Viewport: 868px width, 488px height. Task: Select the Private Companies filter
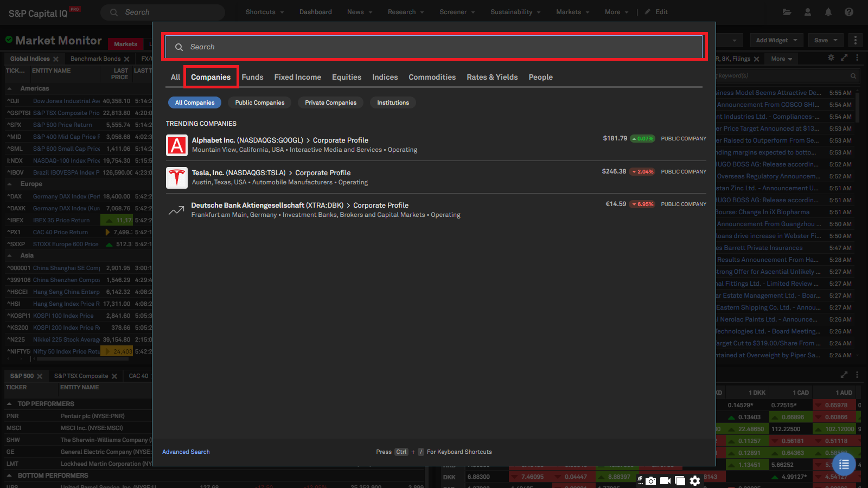tap(330, 102)
